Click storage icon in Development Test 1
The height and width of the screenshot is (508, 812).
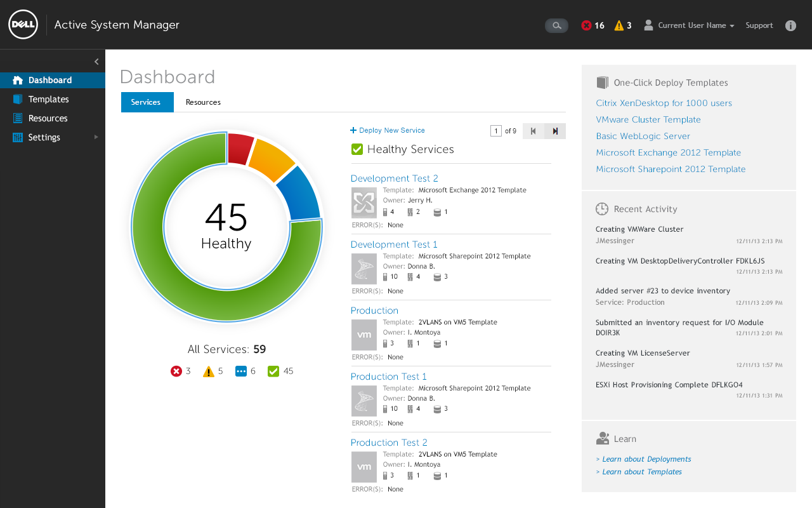437,277
